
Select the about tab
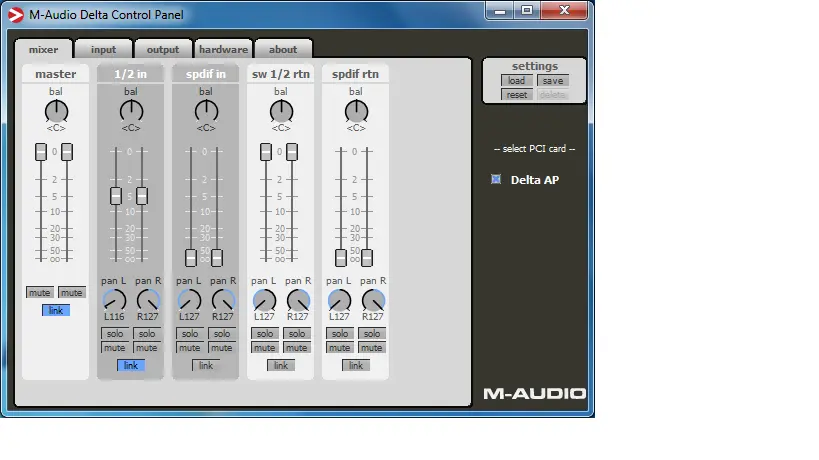click(283, 50)
